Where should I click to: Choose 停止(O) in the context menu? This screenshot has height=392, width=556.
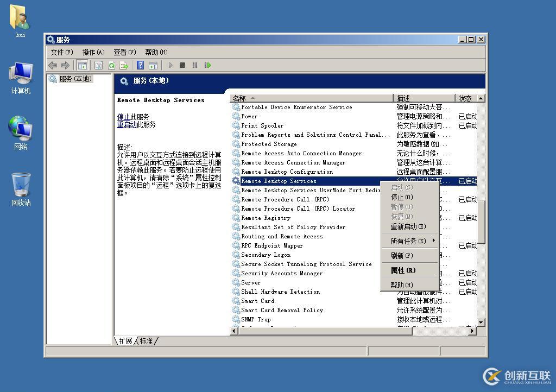point(402,197)
